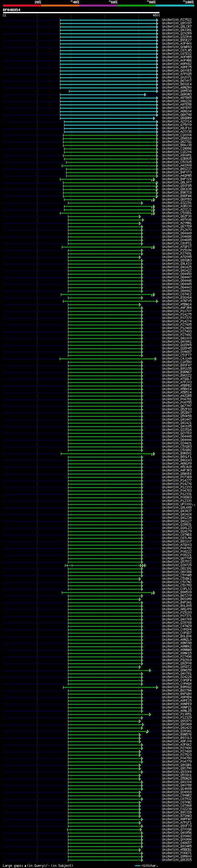Open the UniRef100_Q41127 entry
The image size is (197, 868).
(176, 521)
